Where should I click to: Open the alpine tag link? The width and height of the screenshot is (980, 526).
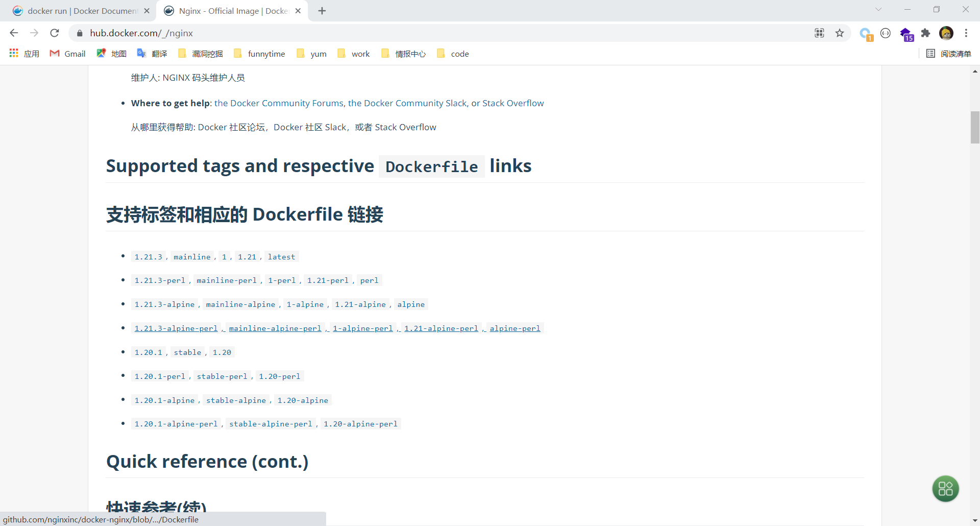[x=411, y=304]
